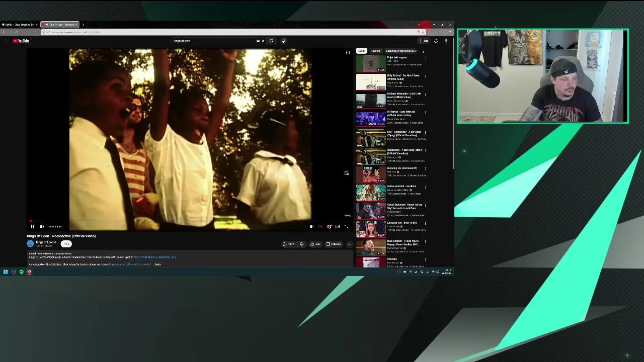
Task: Open options for Billy Raffoul video
Action: [426, 76]
